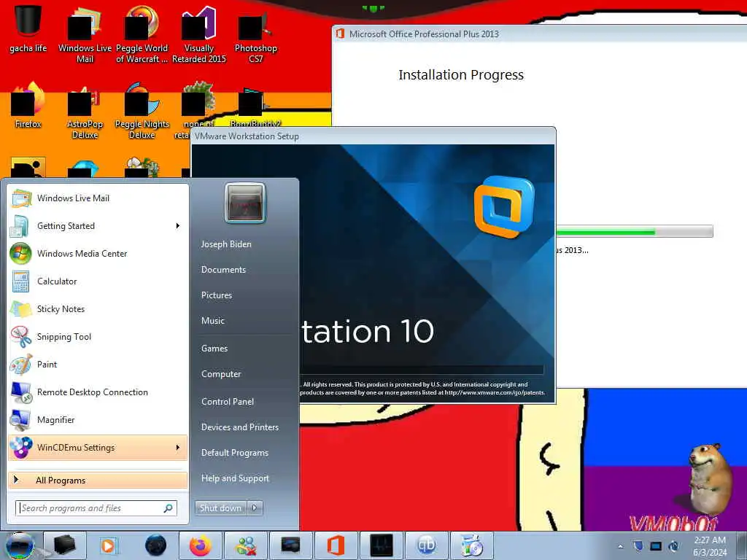The image size is (747, 560).
Task: Click the Shut down button
Action: [220, 508]
